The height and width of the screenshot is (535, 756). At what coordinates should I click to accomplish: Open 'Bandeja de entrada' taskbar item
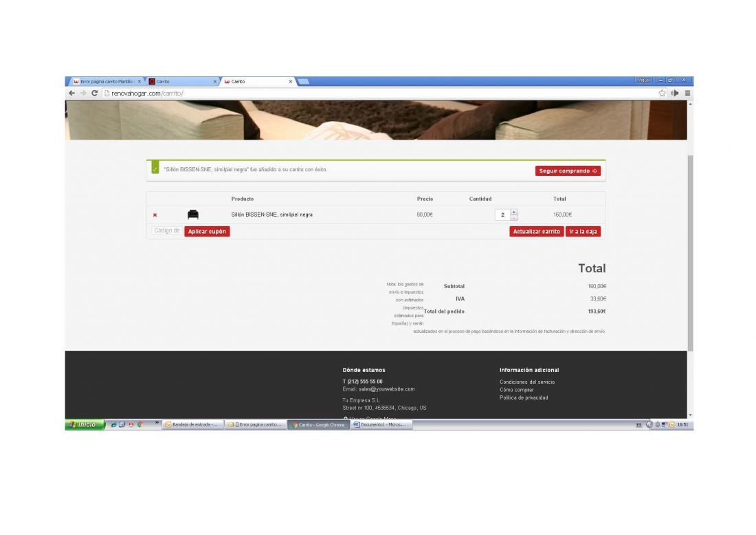coord(192,424)
